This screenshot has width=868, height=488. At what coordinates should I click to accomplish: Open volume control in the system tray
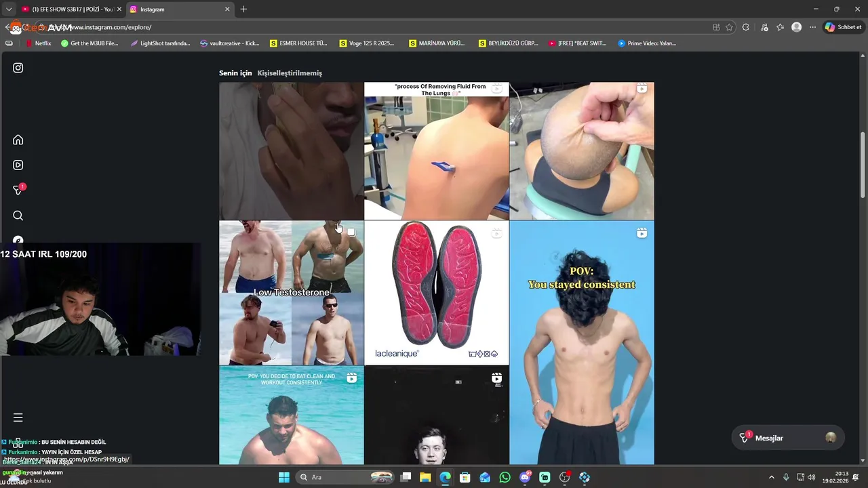pos(812,477)
